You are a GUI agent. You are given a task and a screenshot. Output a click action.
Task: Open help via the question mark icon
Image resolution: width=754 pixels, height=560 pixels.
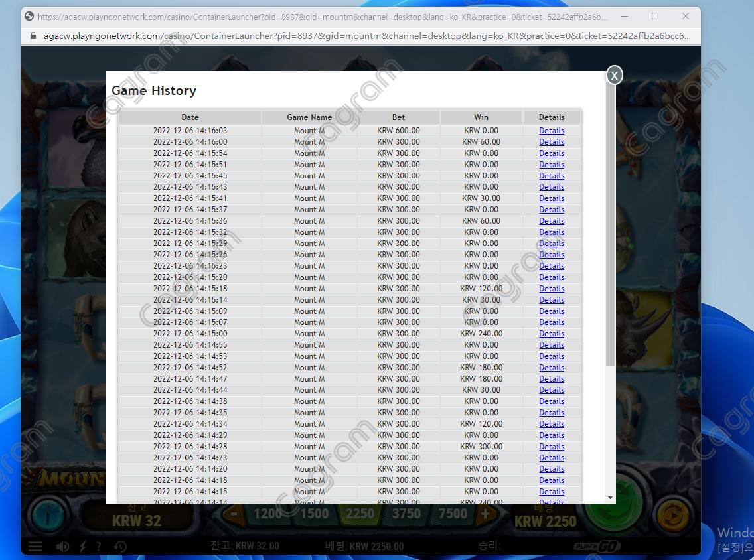[99, 547]
